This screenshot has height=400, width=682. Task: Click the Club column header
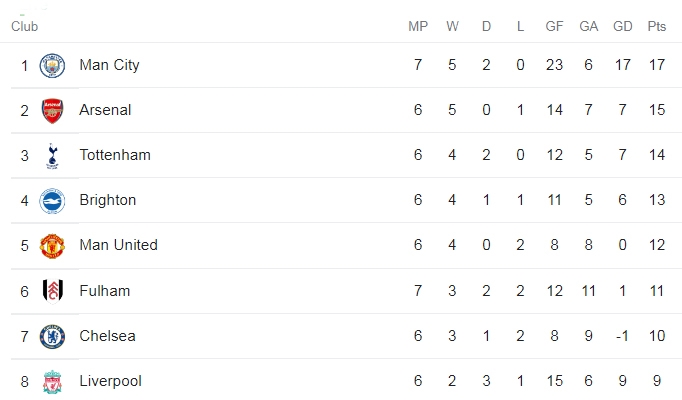(24, 27)
